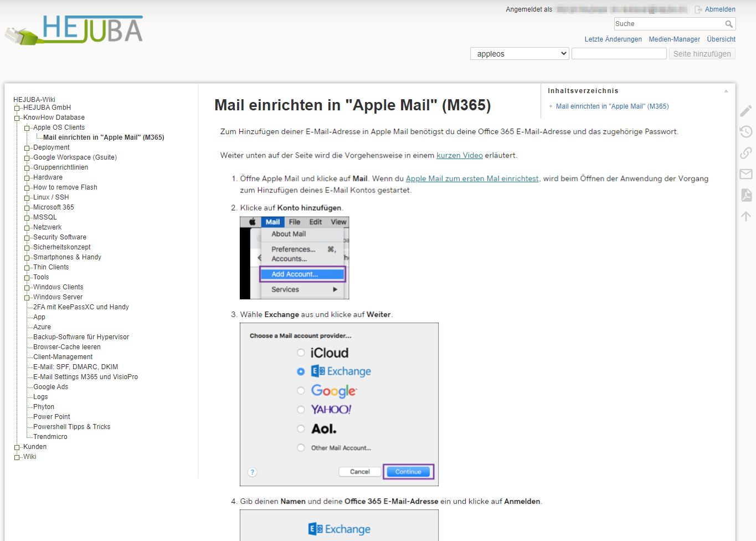Click the search magnifier icon

(729, 24)
